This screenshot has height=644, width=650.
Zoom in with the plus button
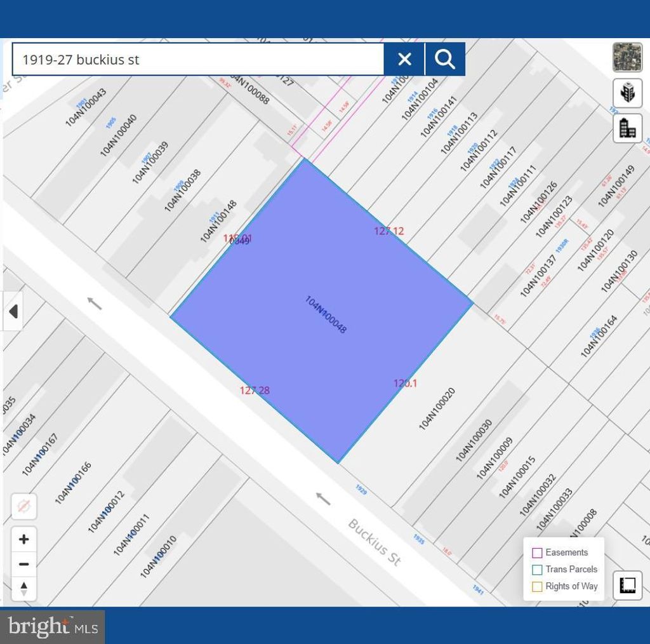coord(24,539)
